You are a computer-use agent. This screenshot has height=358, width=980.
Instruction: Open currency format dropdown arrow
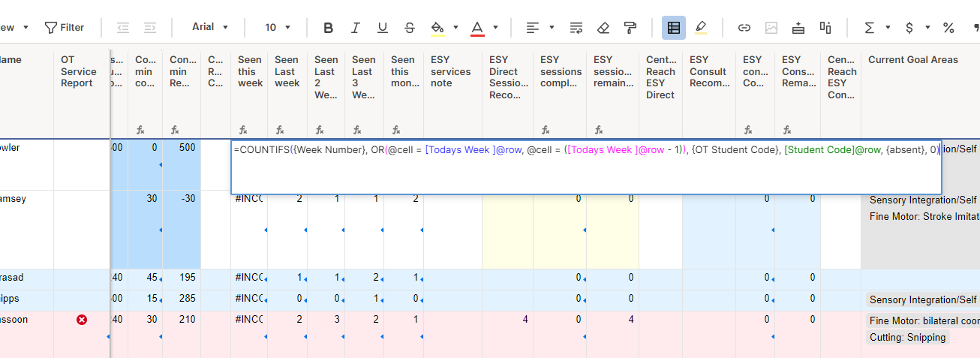(927, 28)
